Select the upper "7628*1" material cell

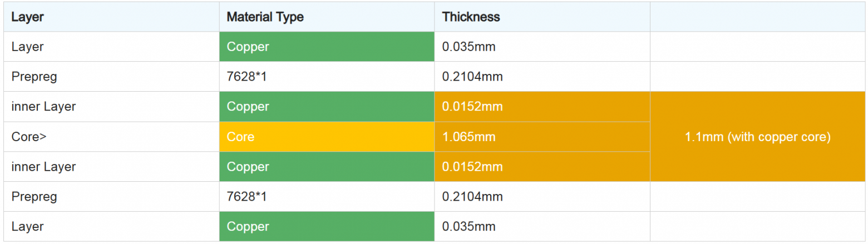247,77
